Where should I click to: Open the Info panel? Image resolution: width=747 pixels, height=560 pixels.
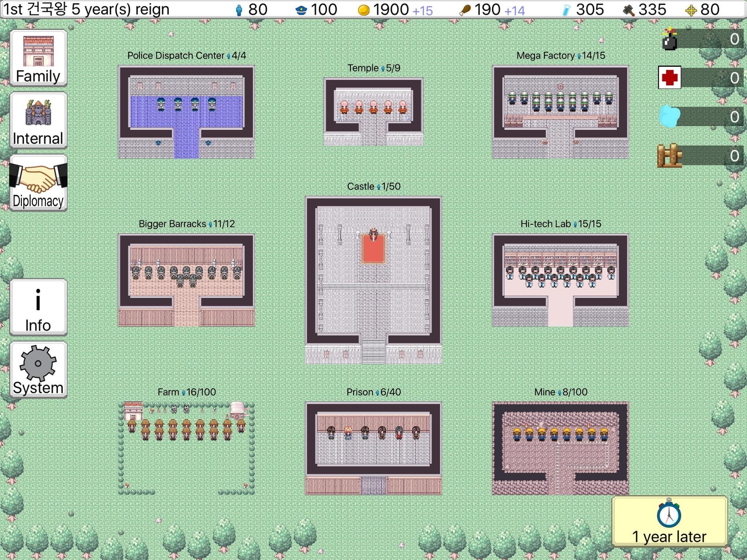(38, 307)
